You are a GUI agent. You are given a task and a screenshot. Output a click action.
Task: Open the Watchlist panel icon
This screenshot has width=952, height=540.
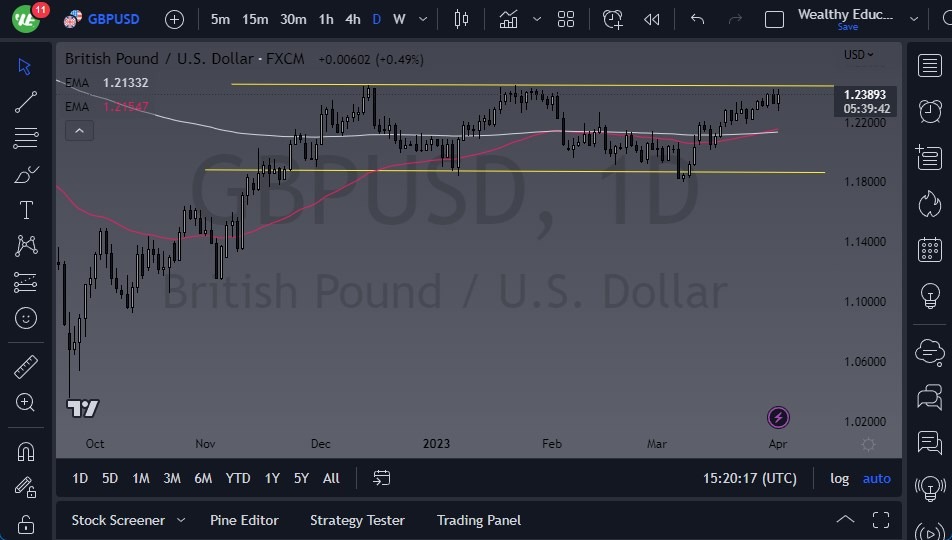[930, 65]
